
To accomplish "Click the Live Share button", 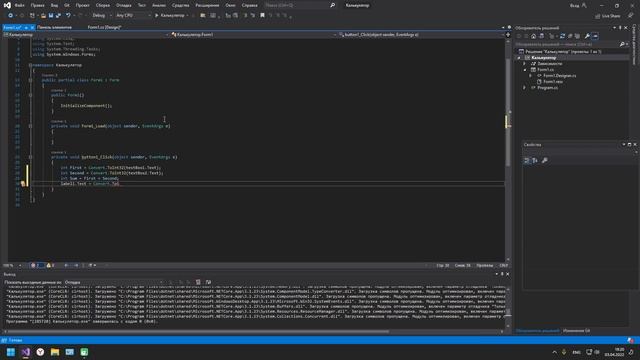I will [608, 16].
